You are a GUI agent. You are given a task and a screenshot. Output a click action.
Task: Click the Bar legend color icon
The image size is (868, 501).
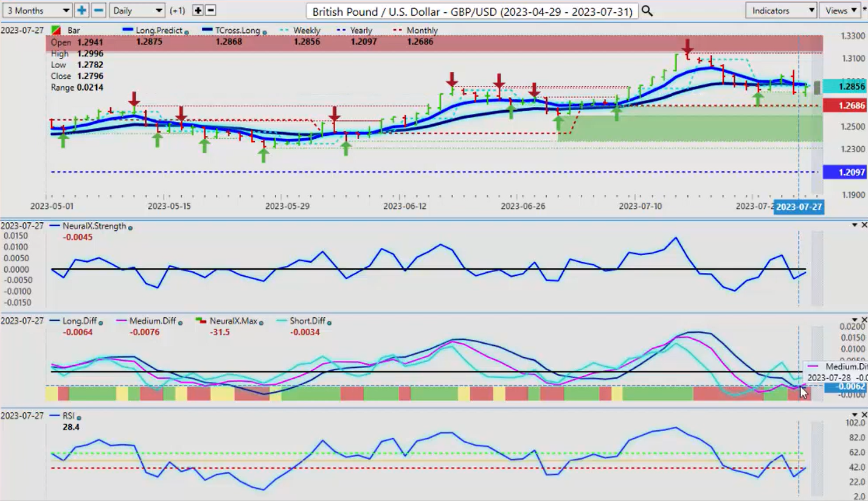(x=57, y=30)
